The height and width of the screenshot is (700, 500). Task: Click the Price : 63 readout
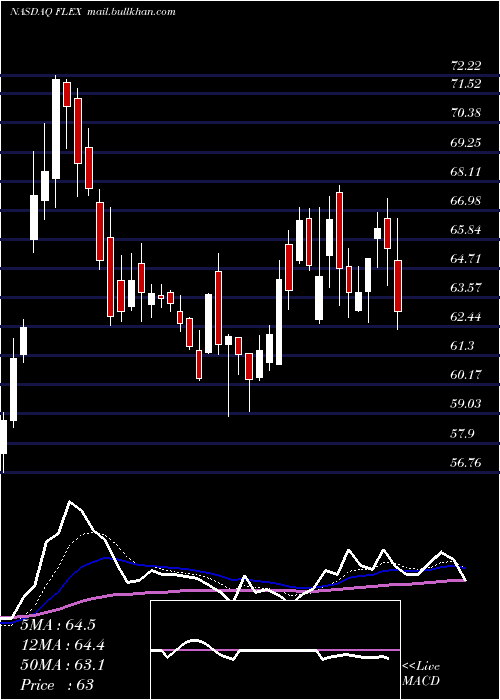58,685
